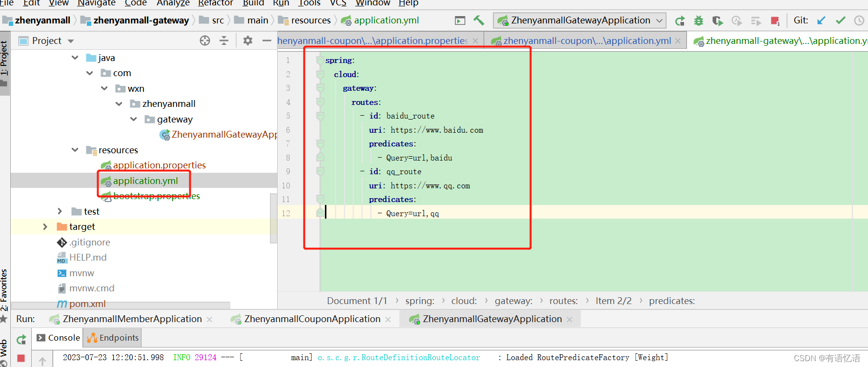Open the Navigate menu
868x367 pixels.
pyautogui.click(x=96, y=3)
